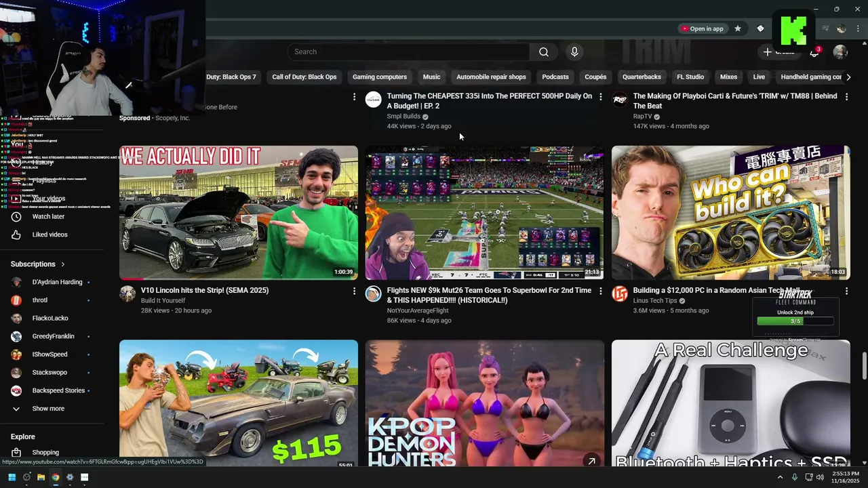This screenshot has width=868, height=488.
Task: Bookmark this page with the star icon
Action: (x=738, y=28)
